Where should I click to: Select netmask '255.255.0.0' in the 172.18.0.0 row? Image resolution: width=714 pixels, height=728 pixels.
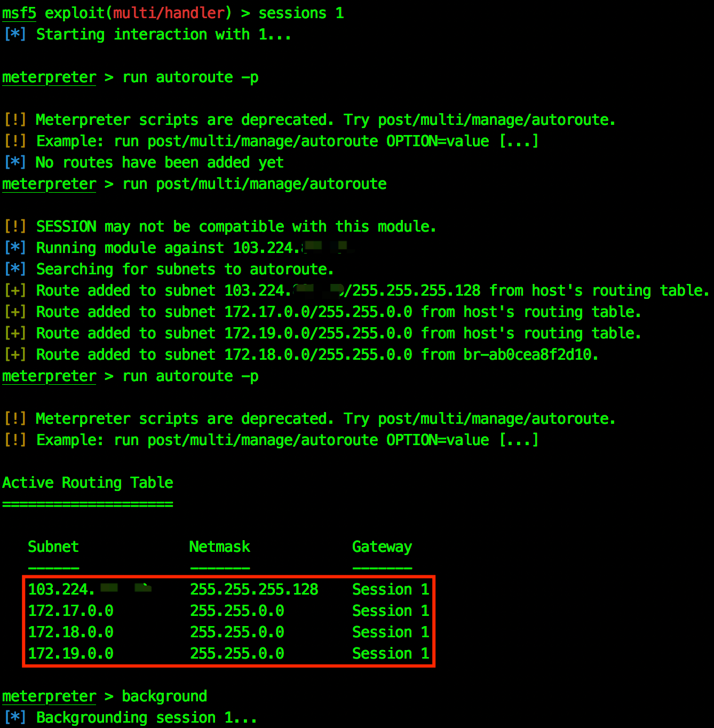coord(237,632)
